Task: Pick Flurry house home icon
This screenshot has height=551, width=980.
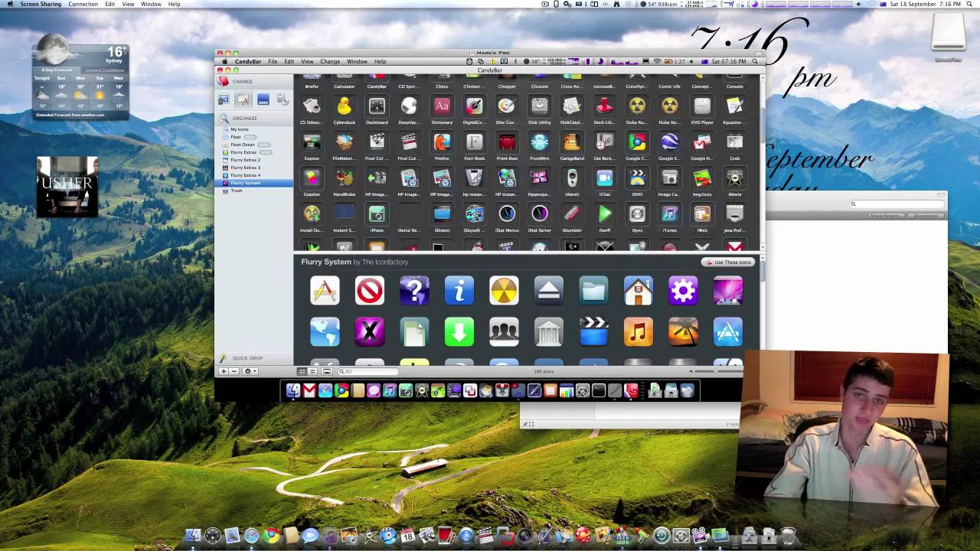Action: (x=638, y=291)
